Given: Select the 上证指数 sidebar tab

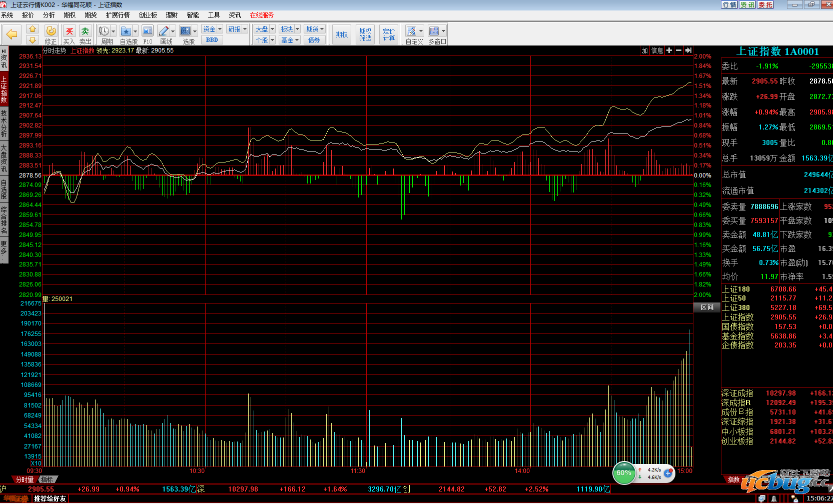Looking at the screenshot, I should click(x=4, y=89).
